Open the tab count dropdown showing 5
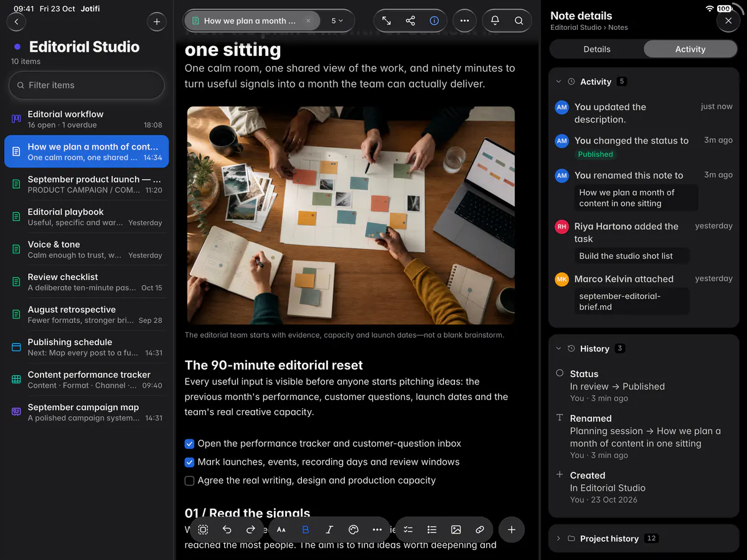Image resolution: width=747 pixels, height=560 pixels. pyautogui.click(x=337, y=21)
